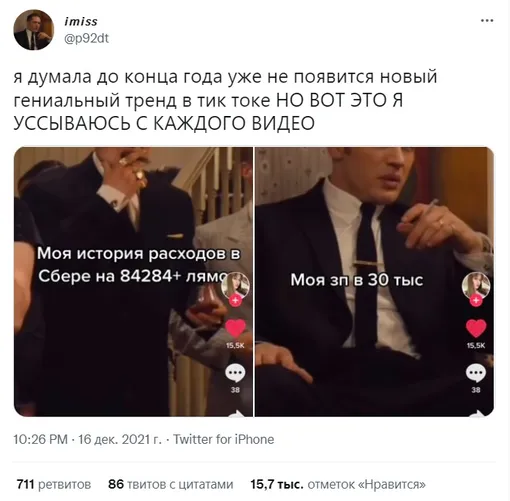Click the tweet text body
This screenshot has height=501, width=510.
(x=225, y=100)
